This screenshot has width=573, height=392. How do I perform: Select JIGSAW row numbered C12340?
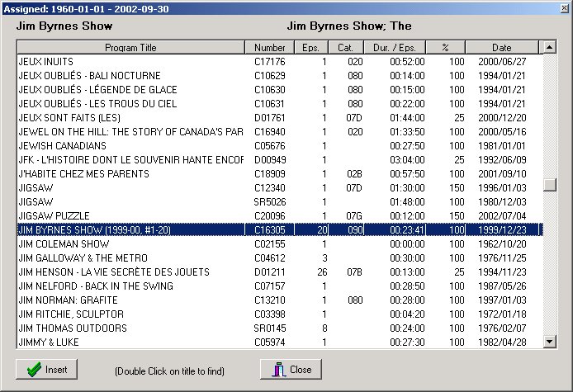click(x=280, y=188)
